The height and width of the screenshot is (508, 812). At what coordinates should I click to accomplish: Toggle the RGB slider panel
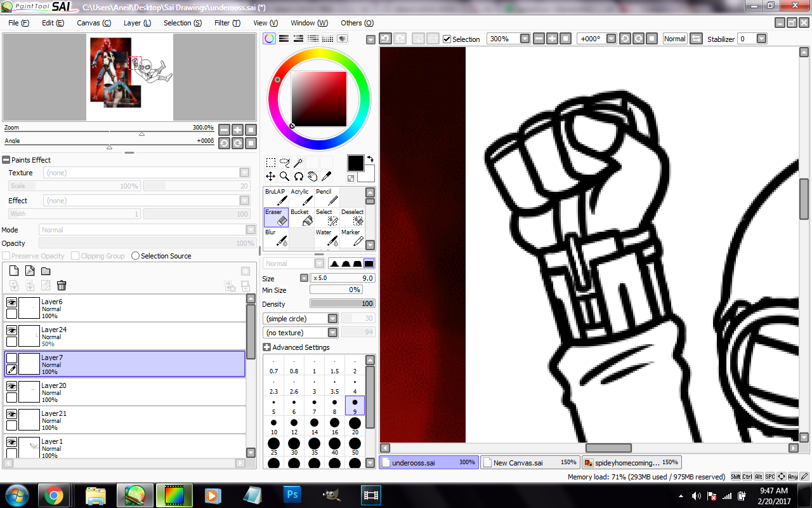point(284,39)
